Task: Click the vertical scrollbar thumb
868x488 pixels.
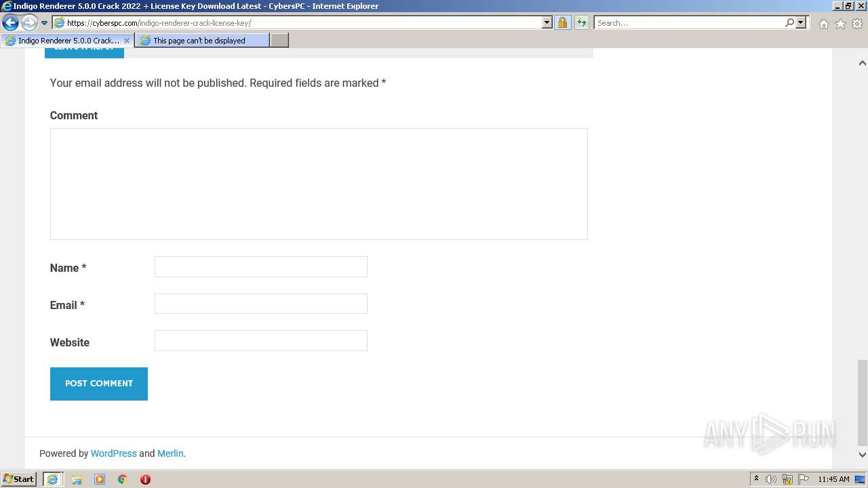Action: (x=862, y=403)
